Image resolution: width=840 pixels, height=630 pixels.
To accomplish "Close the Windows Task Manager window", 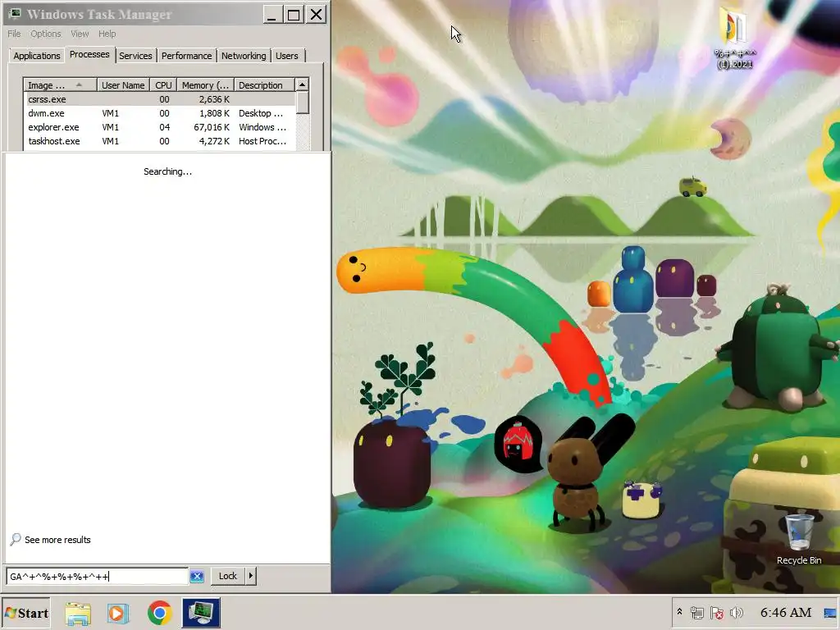I will click(316, 15).
